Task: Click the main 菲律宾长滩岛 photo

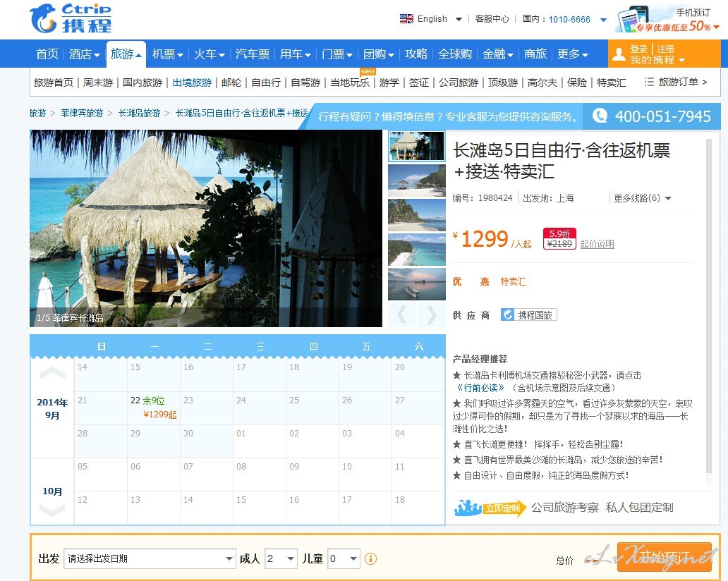Action: click(x=206, y=228)
